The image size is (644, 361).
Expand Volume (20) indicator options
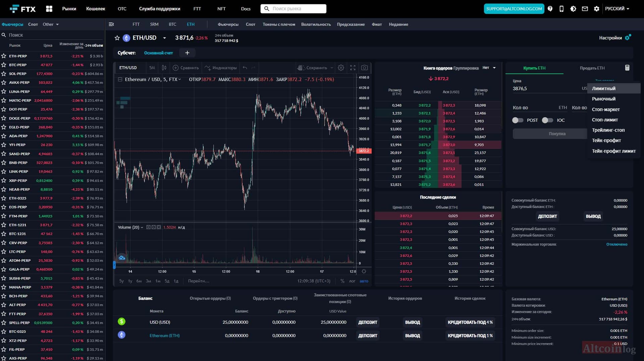tap(142, 227)
